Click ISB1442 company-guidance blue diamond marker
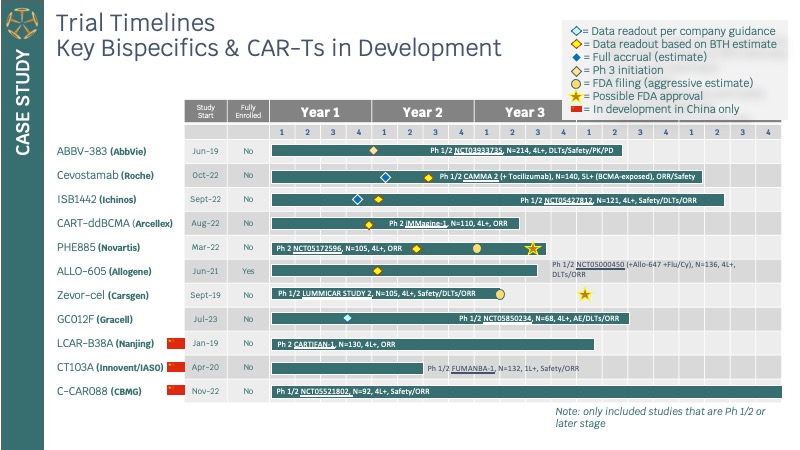Image resolution: width=800 pixels, height=450 pixels. 358,199
